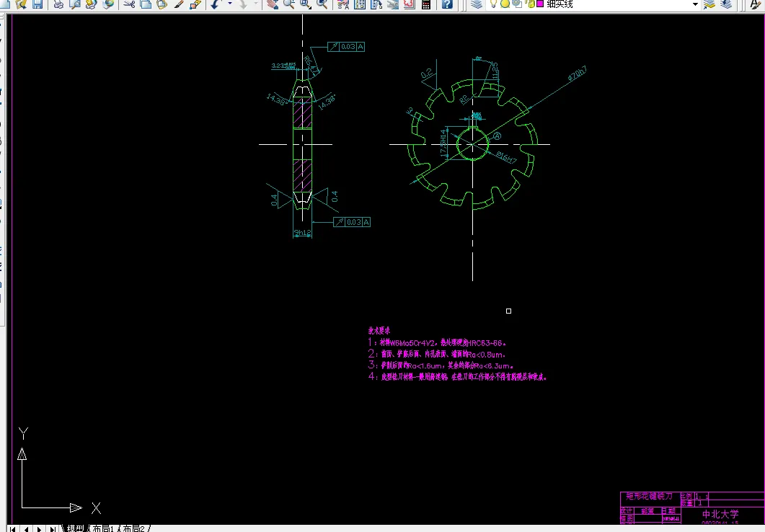This screenshot has width=765, height=532.
Task: Select the Zoom Realtime magnifier
Action: tap(289, 4)
